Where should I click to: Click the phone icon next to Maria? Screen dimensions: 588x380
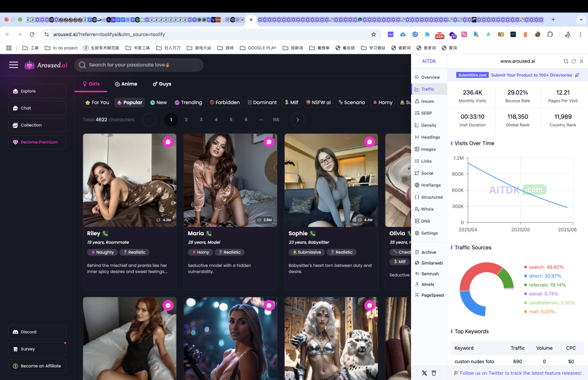click(209, 234)
